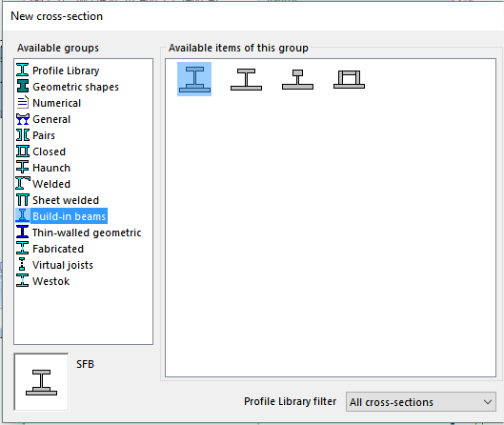Click the General group icon
This screenshot has height=425, width=504.
pyautogui.click(x=23, y=119)
